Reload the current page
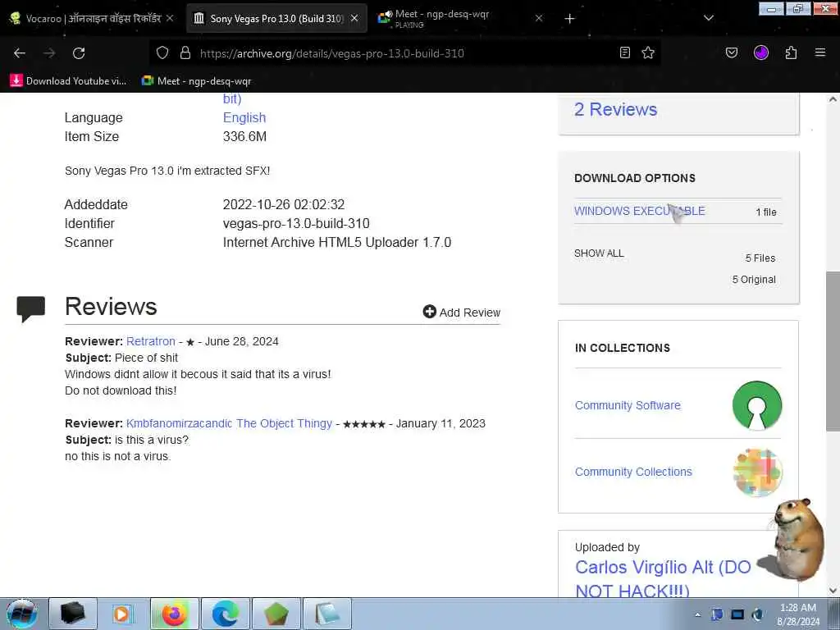The width and height of the screenshot is (840, 630). tap(79, 53)
